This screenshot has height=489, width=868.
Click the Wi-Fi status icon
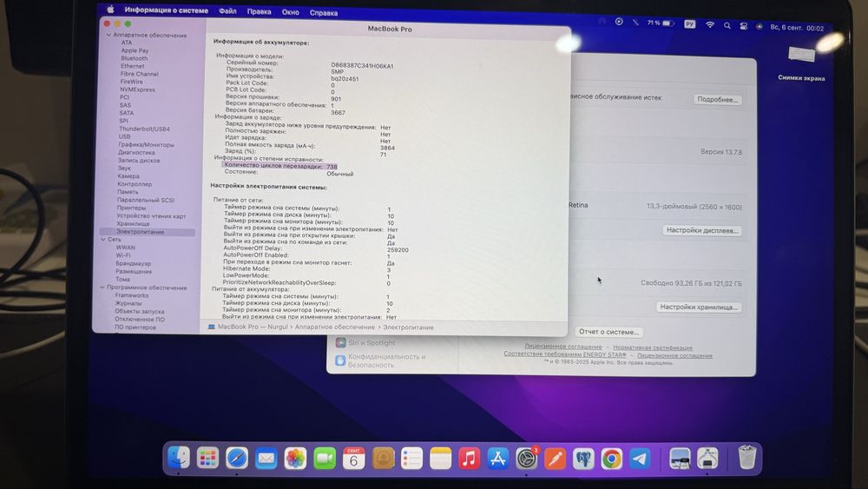tap(710, 24)
